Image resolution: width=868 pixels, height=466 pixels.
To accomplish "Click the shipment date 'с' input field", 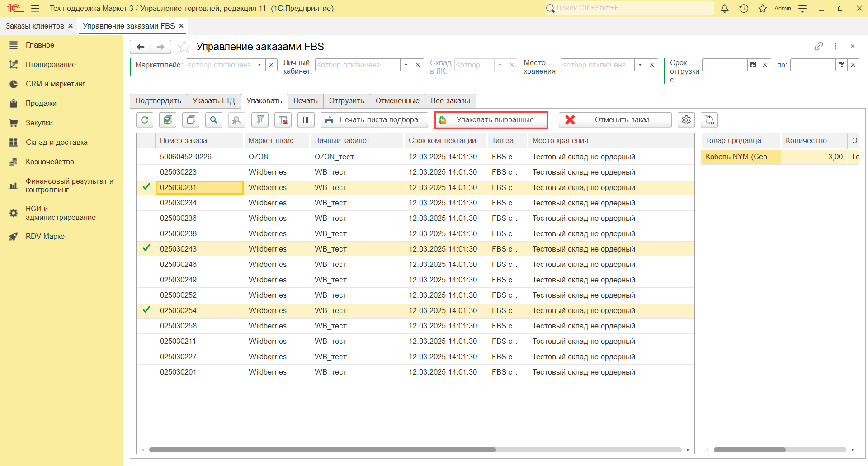I will [725, 65].
